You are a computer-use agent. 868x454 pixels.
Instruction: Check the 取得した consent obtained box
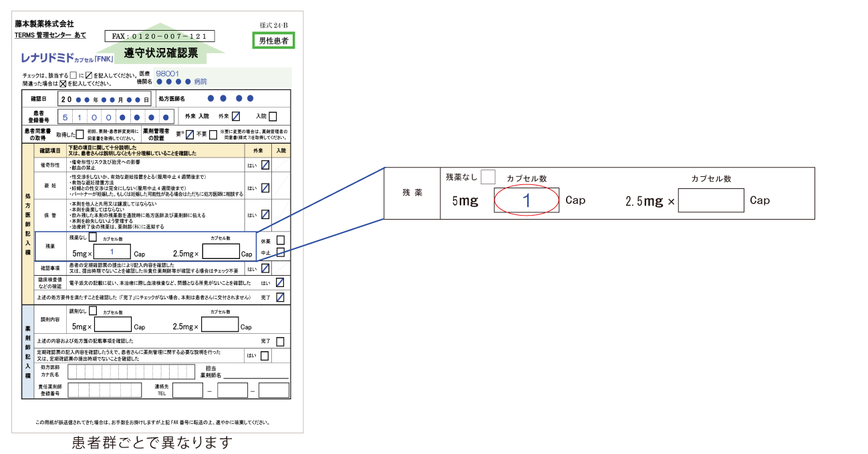[x=80, y=134]
